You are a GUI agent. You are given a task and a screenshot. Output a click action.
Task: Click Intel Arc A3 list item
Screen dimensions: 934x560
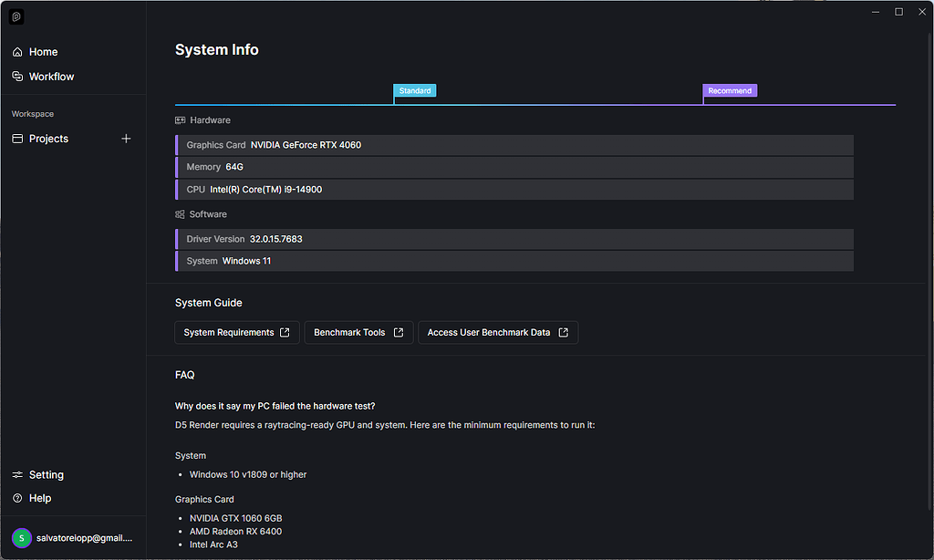213,544
